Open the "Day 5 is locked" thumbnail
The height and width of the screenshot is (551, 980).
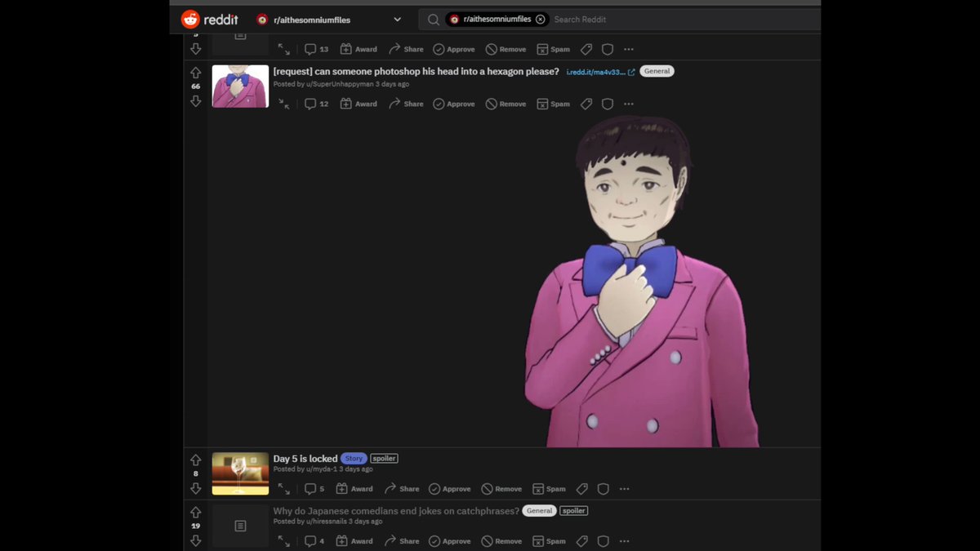click(x=240, y=473)
